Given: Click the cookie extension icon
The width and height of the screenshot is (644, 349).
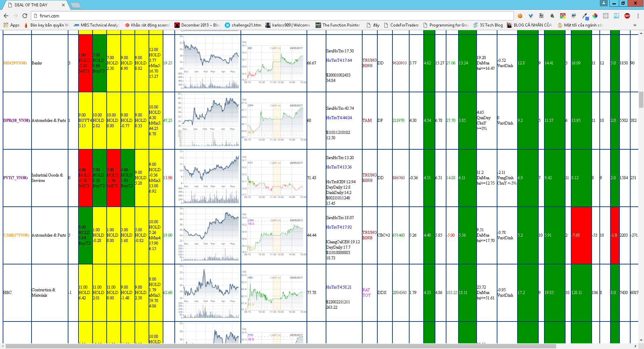Looking at the screenshot, I should [520, 16].
